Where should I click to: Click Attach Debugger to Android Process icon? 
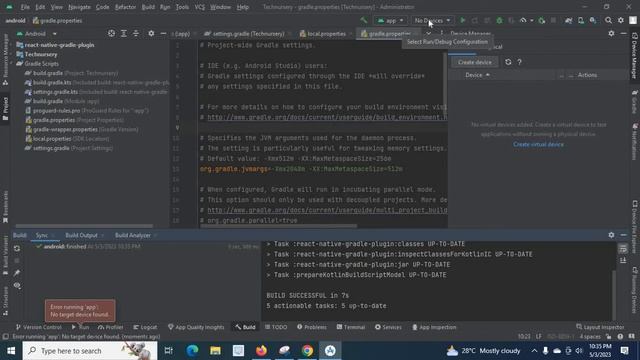point(542,20)
